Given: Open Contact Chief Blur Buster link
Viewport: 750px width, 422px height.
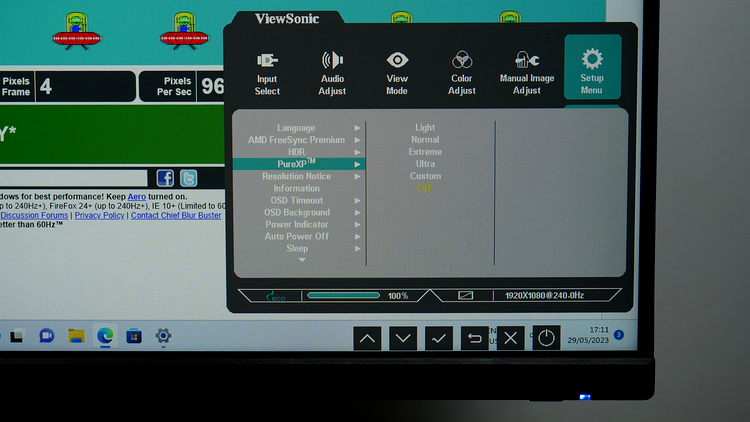Looking at the screenshot, I should pyautogui.click(x=176, y=215).
